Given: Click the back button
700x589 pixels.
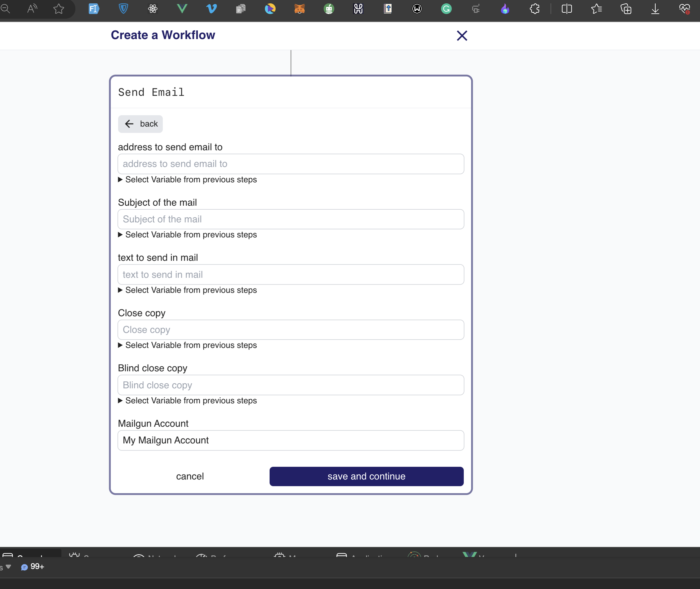Looking at the screenshot, I should 140,124.
